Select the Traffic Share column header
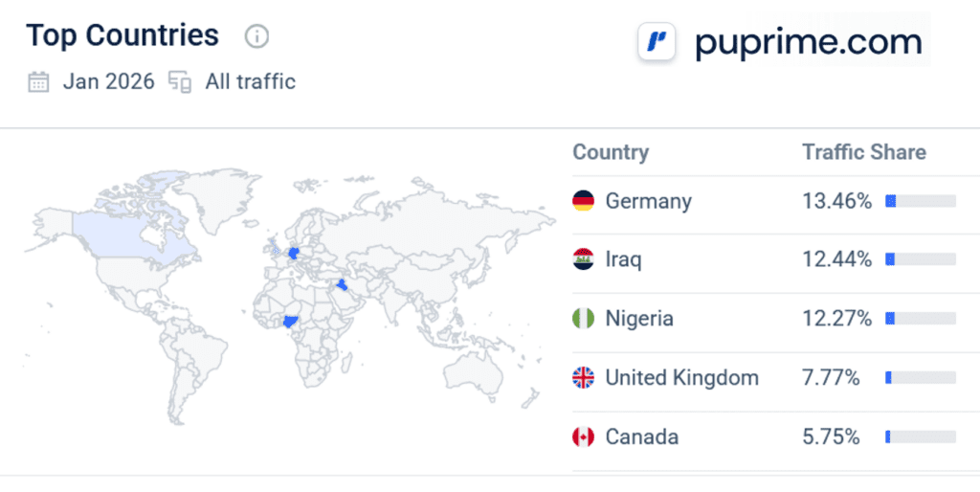 pos(864,152)
